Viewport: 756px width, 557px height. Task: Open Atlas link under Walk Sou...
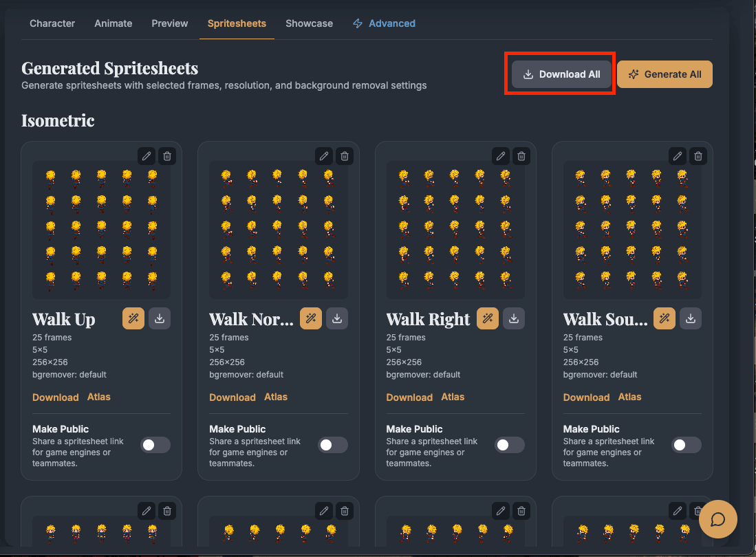629,397
